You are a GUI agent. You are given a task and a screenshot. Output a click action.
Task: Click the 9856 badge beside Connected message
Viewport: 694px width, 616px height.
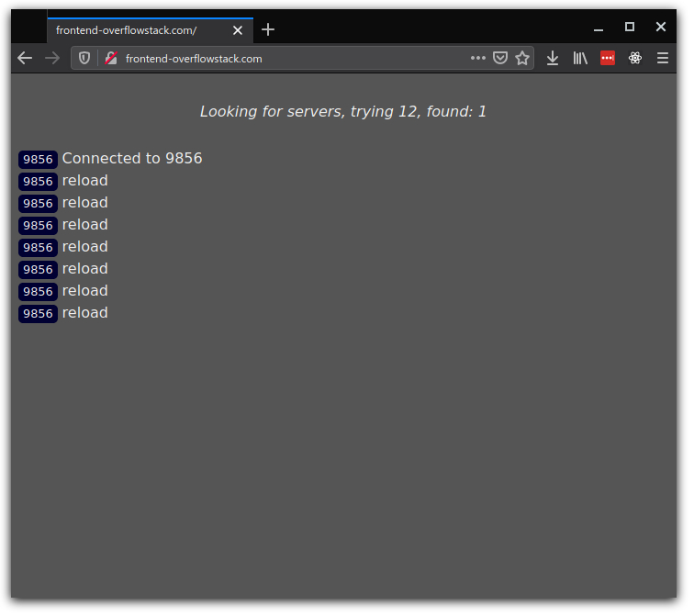point(38,160)
